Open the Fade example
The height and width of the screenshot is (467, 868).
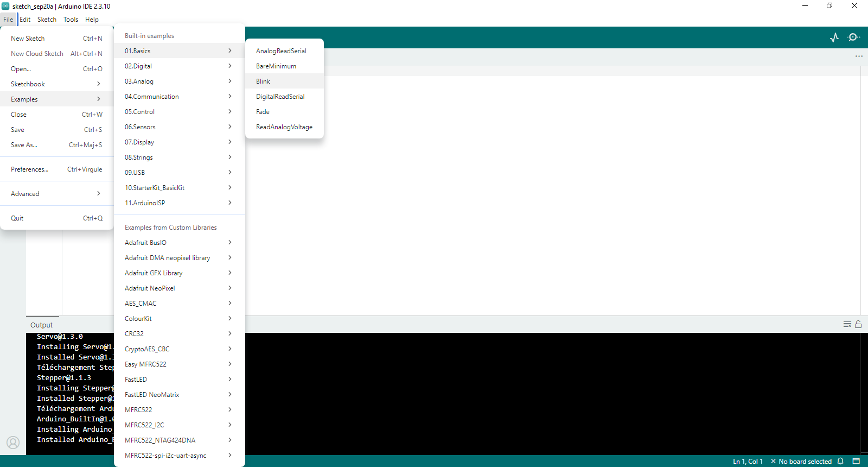coord(284,112)
